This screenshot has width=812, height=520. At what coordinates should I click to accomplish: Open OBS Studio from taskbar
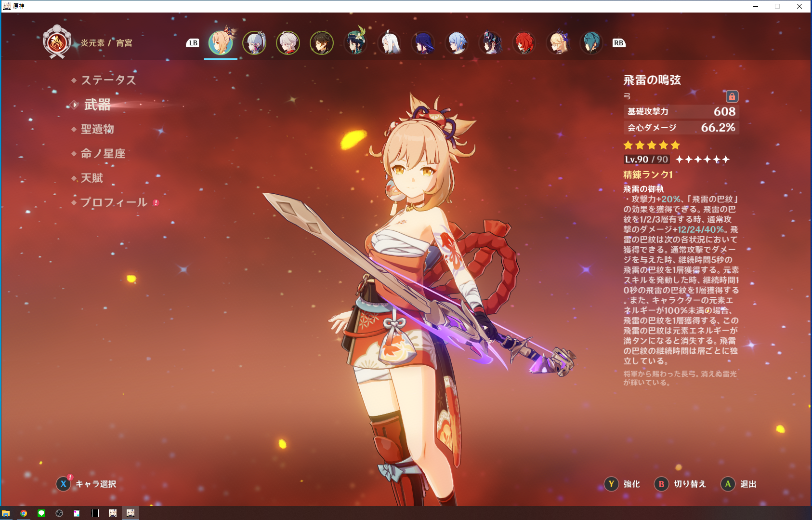pyautogui.click(x=59, y=513)
